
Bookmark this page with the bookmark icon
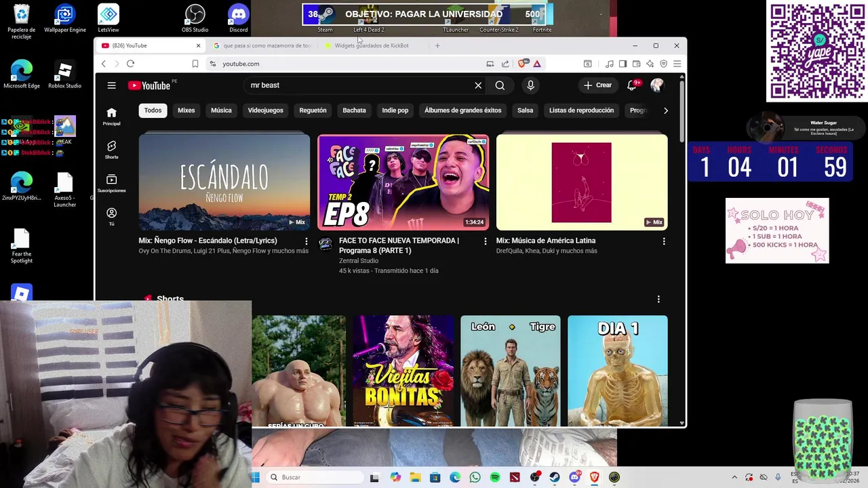tap(195, 64)
